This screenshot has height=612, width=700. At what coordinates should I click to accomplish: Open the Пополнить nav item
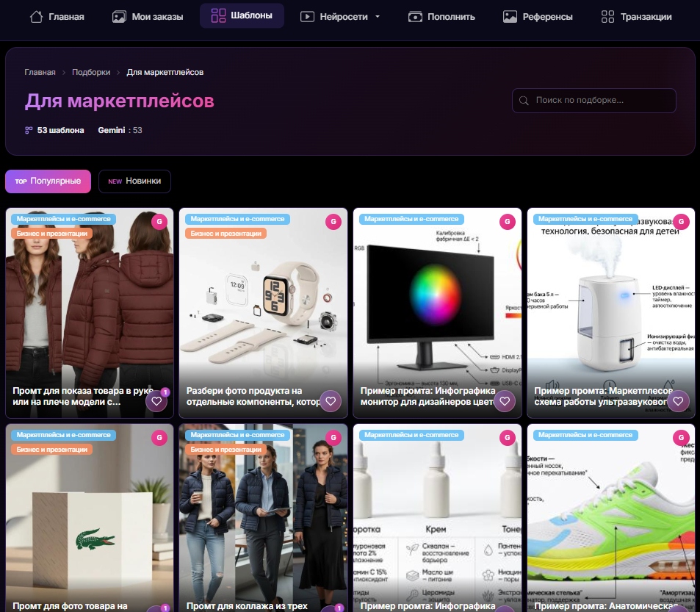pos(441,17)
